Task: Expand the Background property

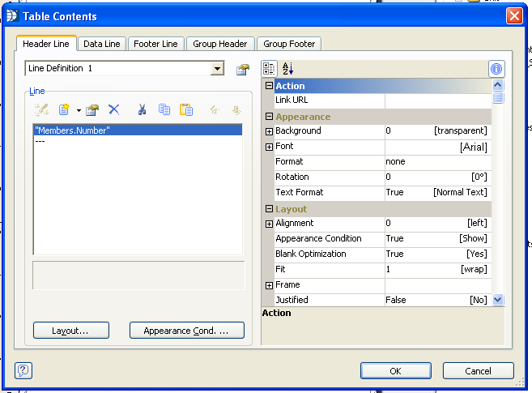Action: pos(269,131)
